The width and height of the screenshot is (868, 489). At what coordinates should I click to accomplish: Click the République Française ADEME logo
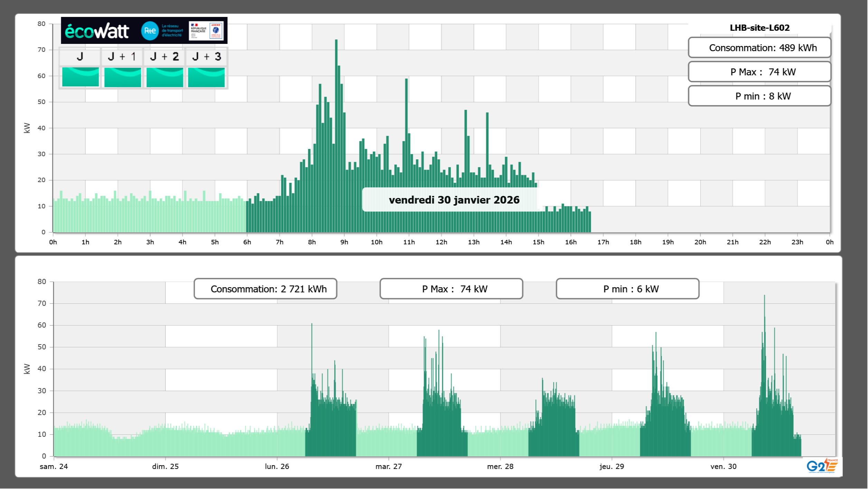click(206, 31)
